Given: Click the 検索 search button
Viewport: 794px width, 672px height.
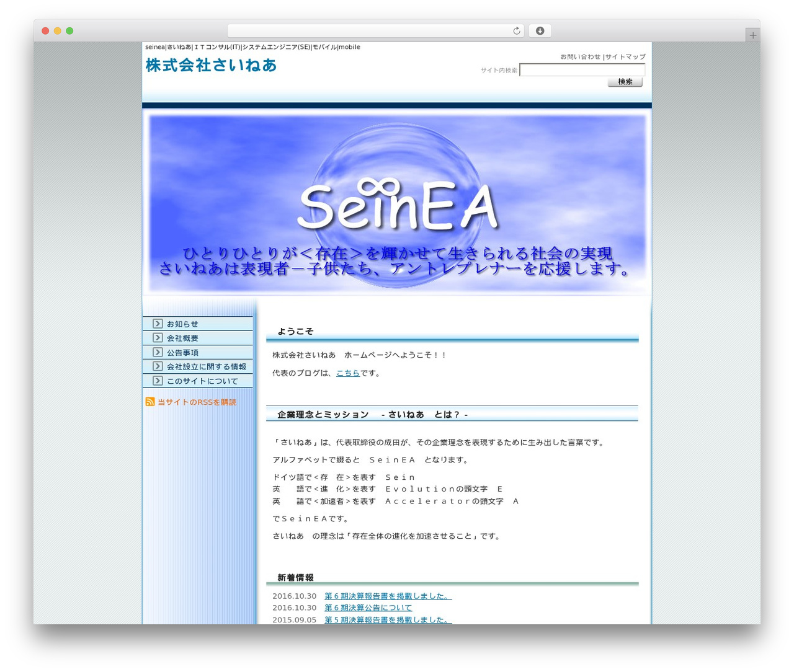Looking at the screenshot, I should tap(625, 82).
